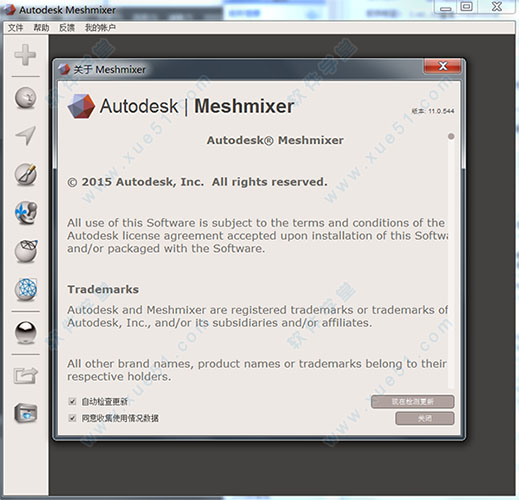The height and width of the screenshot is (500, 519).
Task: Click the Meshmixer logo in About title bar
Action: 64,69
